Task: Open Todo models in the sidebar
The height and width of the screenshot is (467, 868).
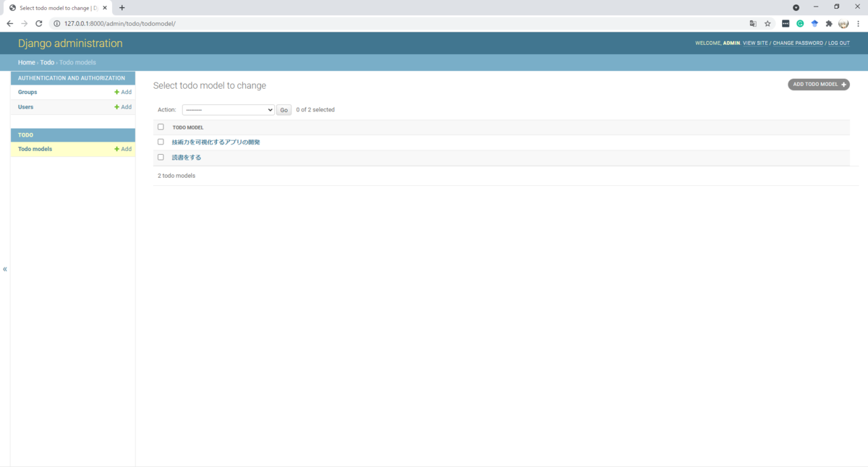Action: 35,149
